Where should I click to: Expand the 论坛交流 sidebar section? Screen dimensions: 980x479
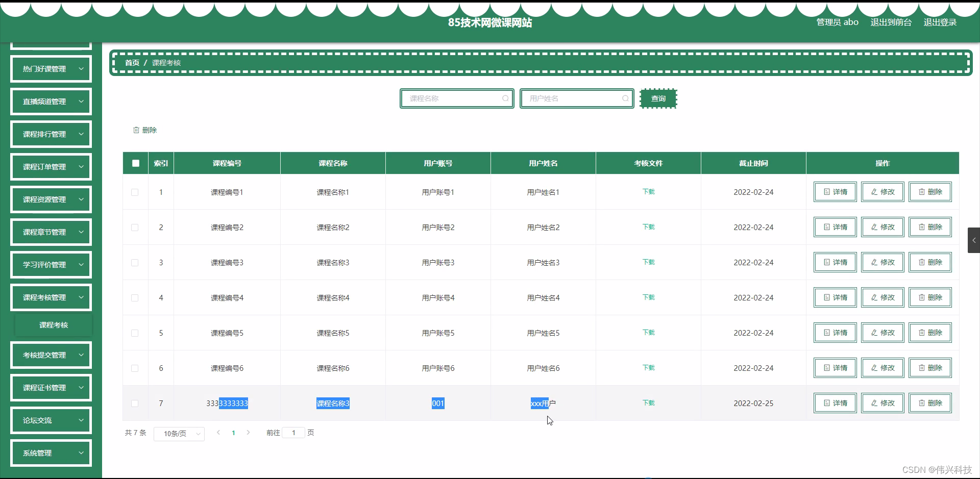point(51,420)
